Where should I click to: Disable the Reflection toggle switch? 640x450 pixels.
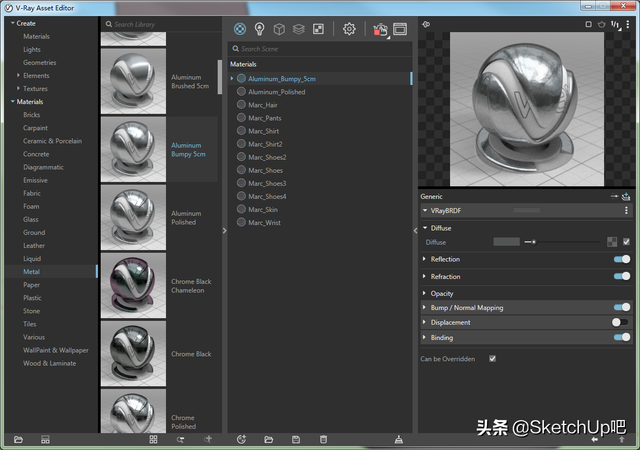point(621,259)
